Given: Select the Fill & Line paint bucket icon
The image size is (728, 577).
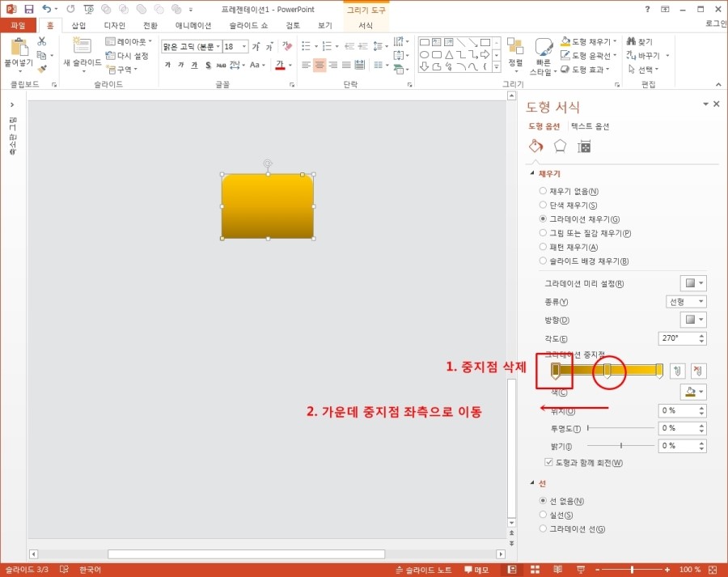Looking at the screenshot, I should click(x=535, y=146).
